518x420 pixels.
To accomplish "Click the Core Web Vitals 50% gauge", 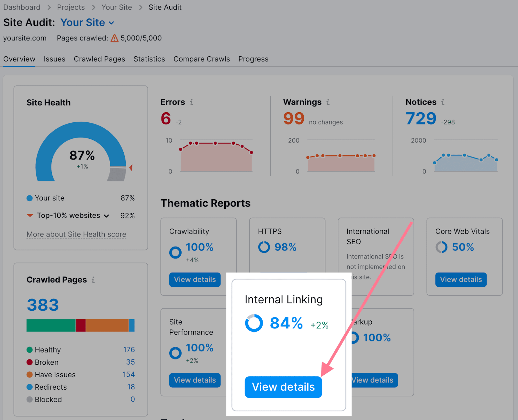I will [441, 247].
